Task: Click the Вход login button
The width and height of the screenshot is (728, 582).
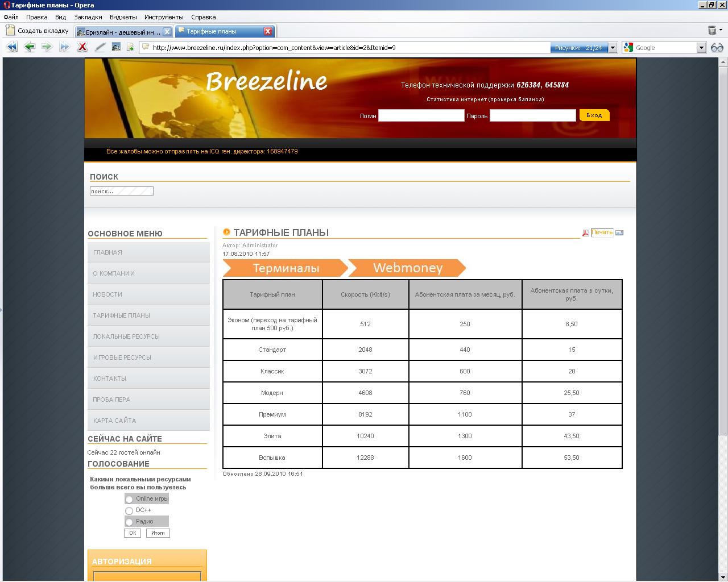Action: [x=594, y=115]
